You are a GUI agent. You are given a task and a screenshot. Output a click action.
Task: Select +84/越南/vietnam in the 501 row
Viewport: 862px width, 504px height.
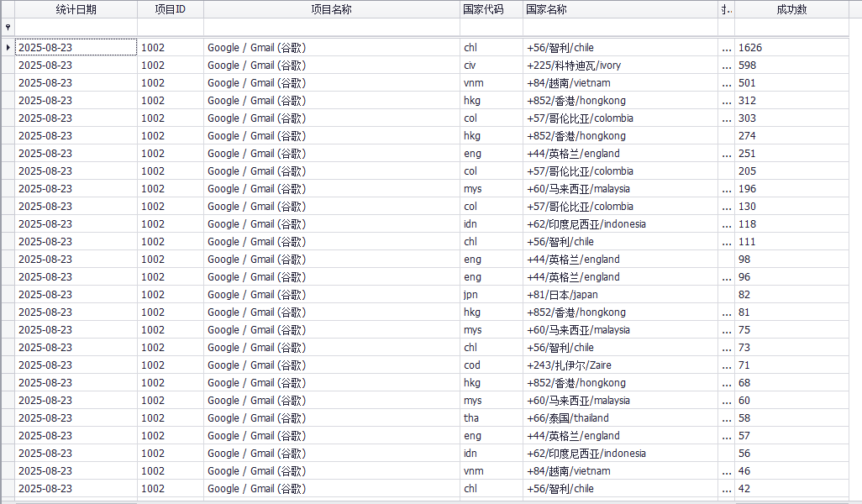click(620, 83)
